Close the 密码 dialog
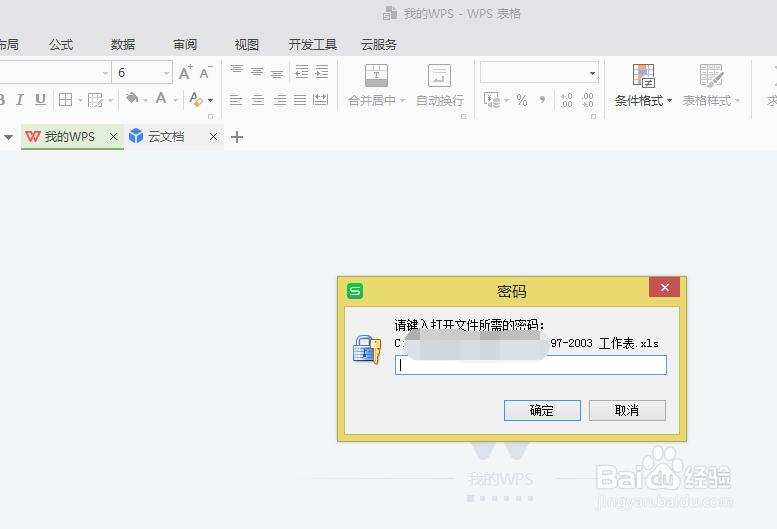 point(665,287)
